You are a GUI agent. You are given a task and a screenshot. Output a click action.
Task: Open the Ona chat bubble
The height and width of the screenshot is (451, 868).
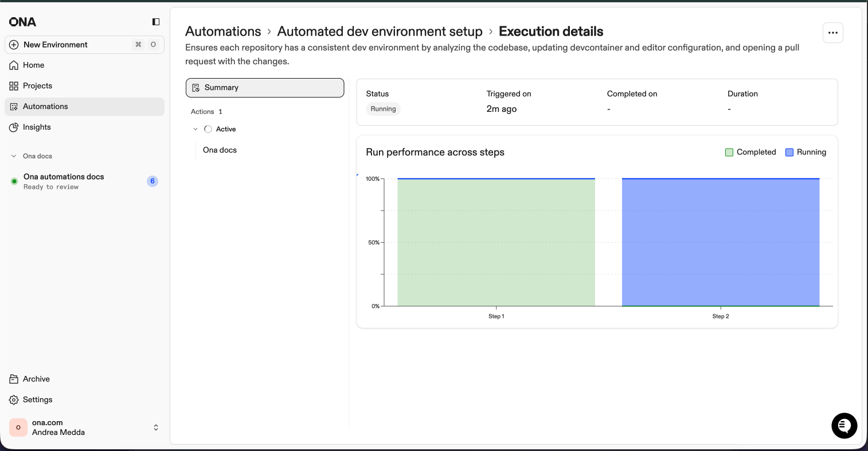point(844,426)
